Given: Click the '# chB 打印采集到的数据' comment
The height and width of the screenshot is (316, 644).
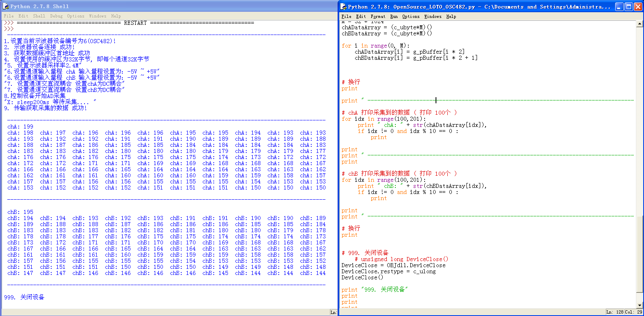Looking at the screenshot, I should pos(399,174).
